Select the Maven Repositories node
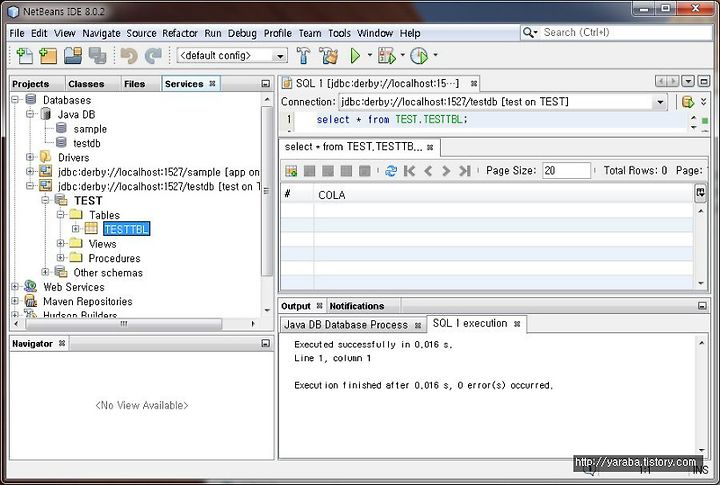This screenshot has height=485, width=720. coord(88,301)
